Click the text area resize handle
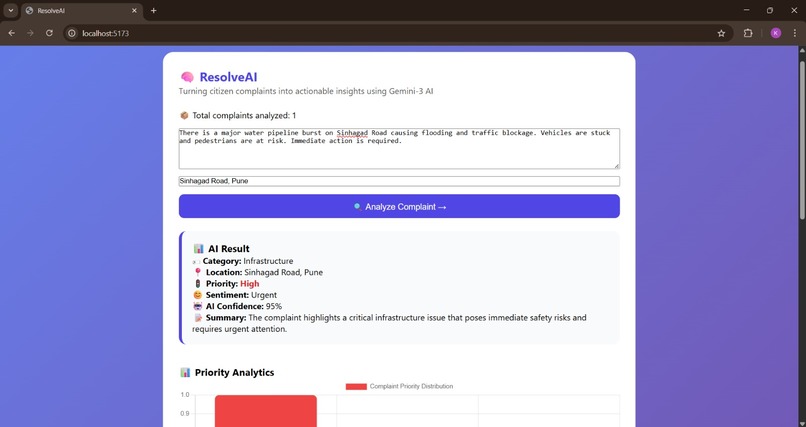 tap(617, 165)
